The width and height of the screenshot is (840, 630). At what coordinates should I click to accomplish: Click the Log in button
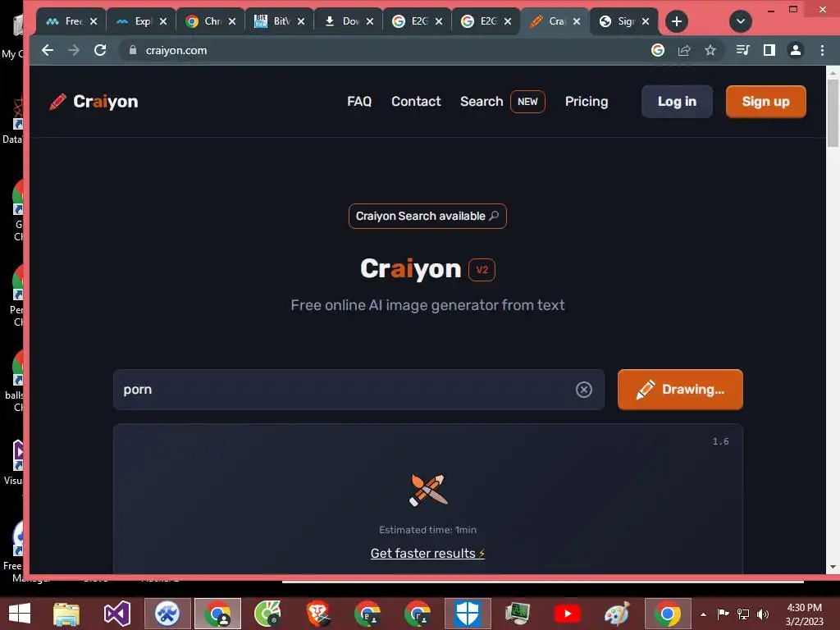pos(677,101)
